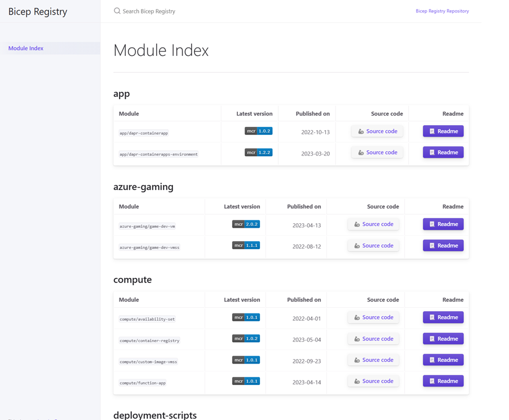The height and width of the screenshot is (420, 509).
Task: Click the mcr 1.1.1 version badge
Action: tap(246, 245)
